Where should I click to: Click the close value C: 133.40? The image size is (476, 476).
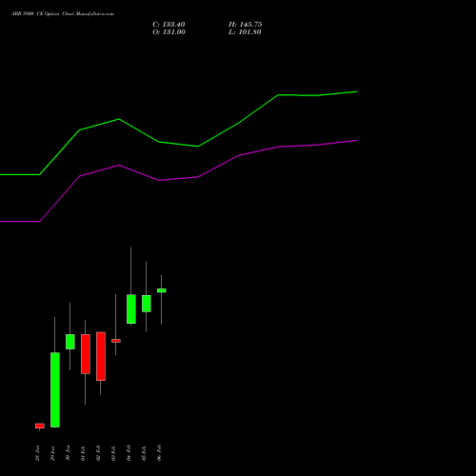click(169, 25)
